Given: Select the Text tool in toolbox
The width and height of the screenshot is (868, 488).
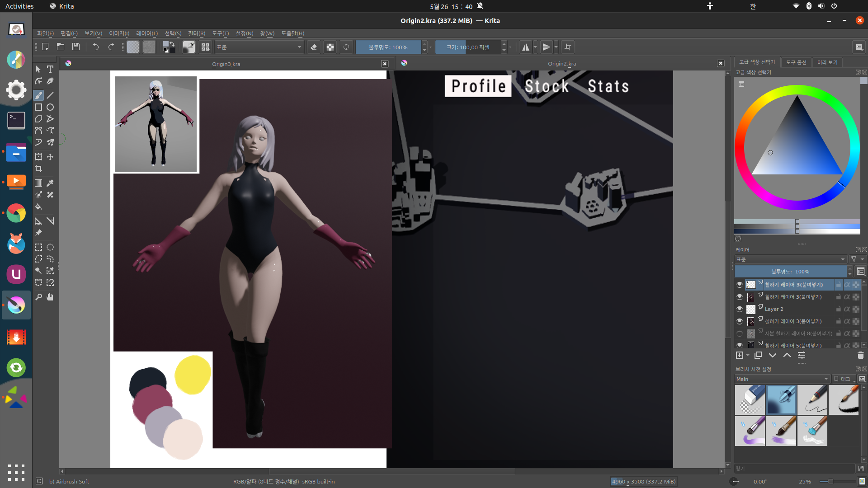Looking at the screenshot, I should (50, 69).
